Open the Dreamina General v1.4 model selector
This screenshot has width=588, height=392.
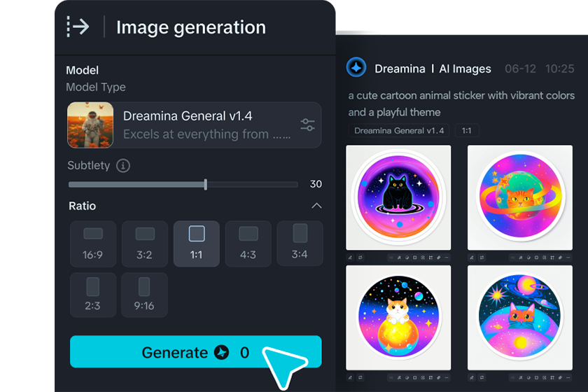(x=195, y=125)
